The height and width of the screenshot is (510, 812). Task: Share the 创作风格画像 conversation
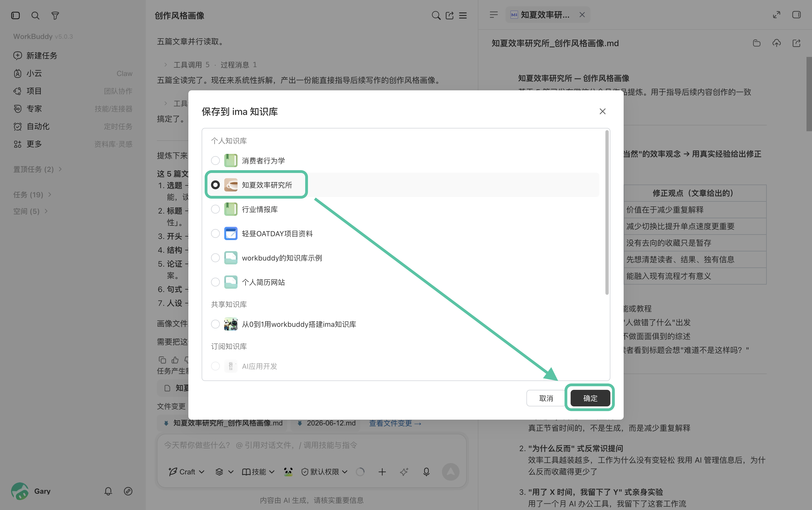(x=450, y=15)
